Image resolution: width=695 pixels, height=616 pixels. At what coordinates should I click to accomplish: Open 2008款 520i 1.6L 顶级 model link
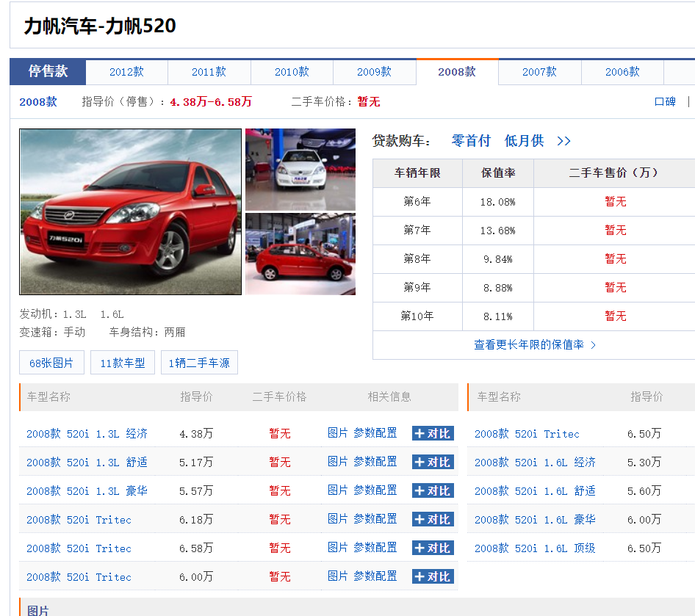coord(535,548)
